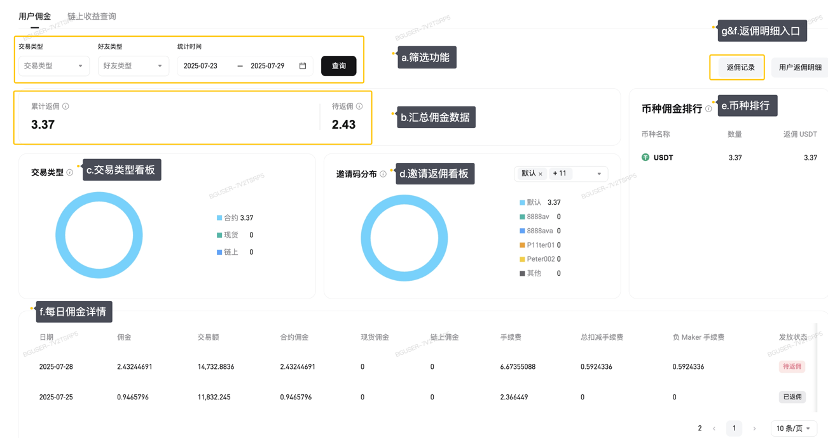The height and width of the screenshot is (438, 828).
Task: Select page 1 in pagination
Action: 734,428
